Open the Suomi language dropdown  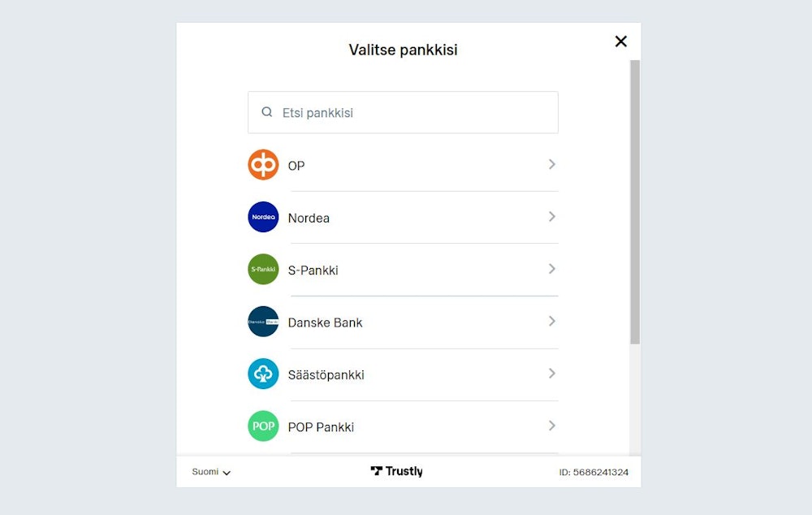209,472
